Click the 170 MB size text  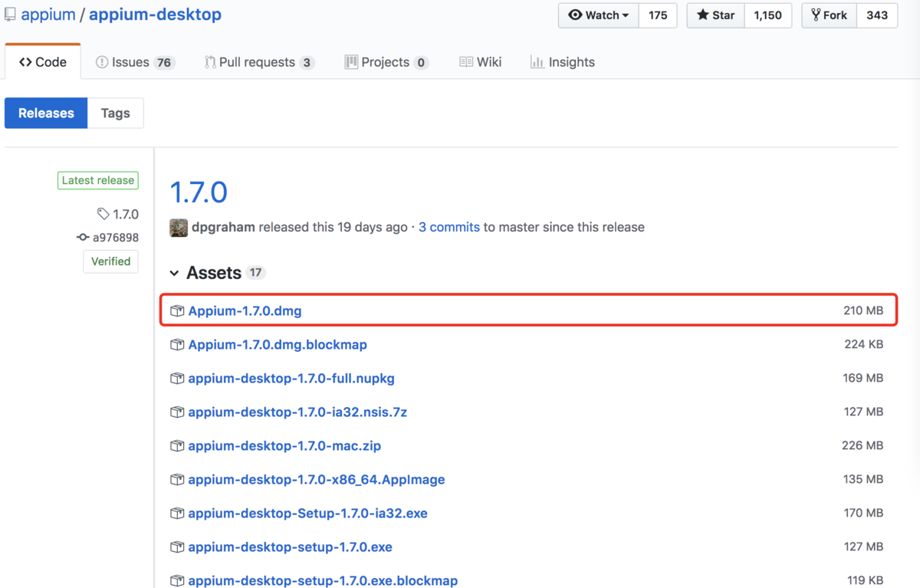(863, 513)
